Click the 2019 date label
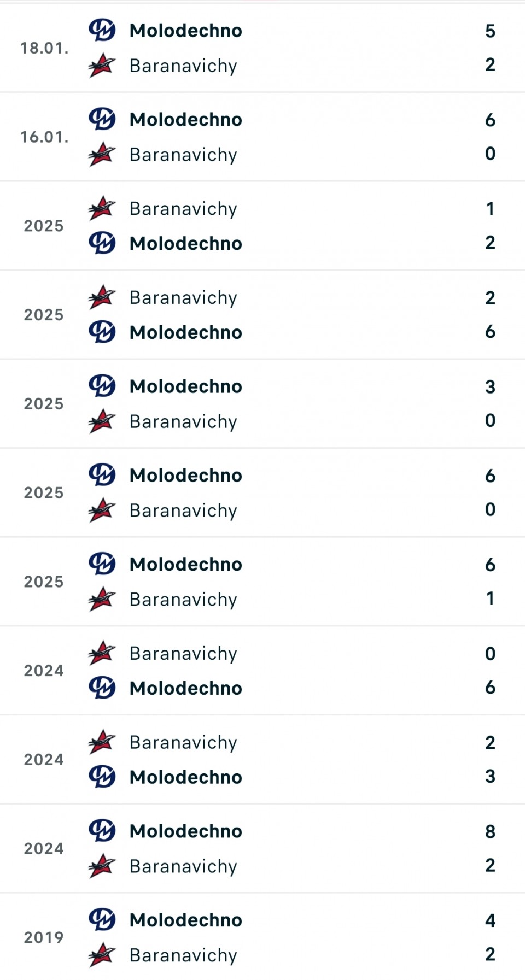 pos(44,937)
